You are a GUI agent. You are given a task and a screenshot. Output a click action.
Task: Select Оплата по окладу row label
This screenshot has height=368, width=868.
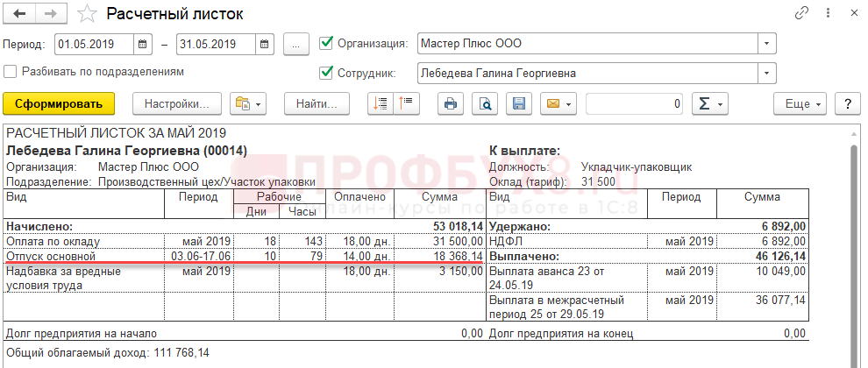pos(53,241)
